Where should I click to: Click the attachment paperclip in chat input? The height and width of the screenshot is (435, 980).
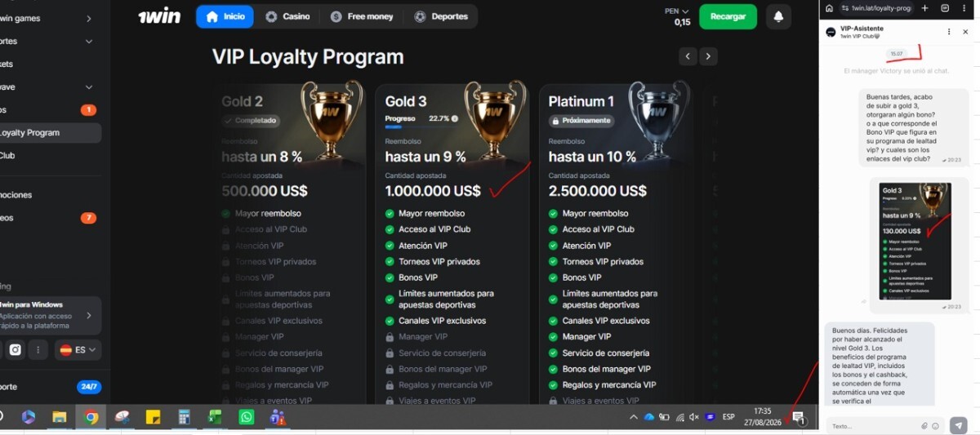click(x=924, y=426)
